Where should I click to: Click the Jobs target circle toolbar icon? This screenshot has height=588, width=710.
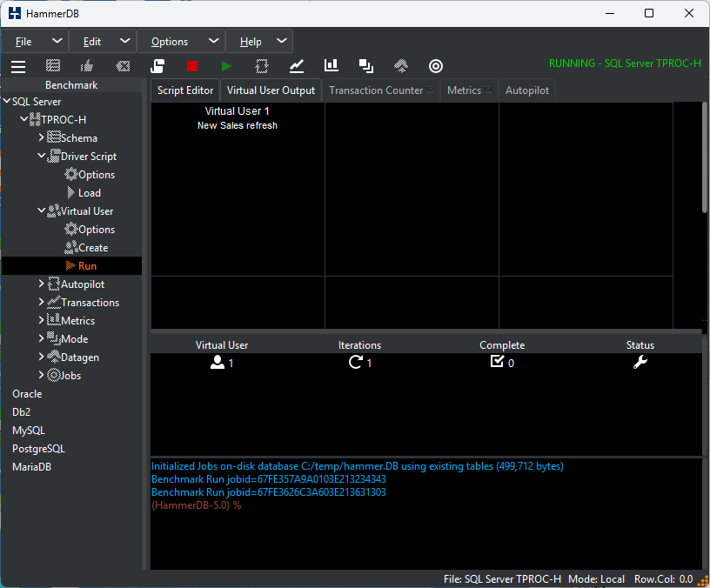coord(436,66)
